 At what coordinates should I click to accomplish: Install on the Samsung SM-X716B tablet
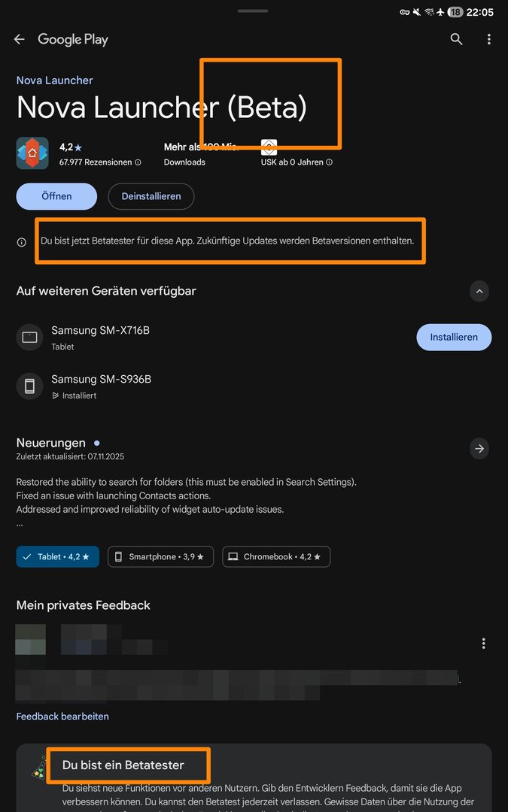(453, 338)
